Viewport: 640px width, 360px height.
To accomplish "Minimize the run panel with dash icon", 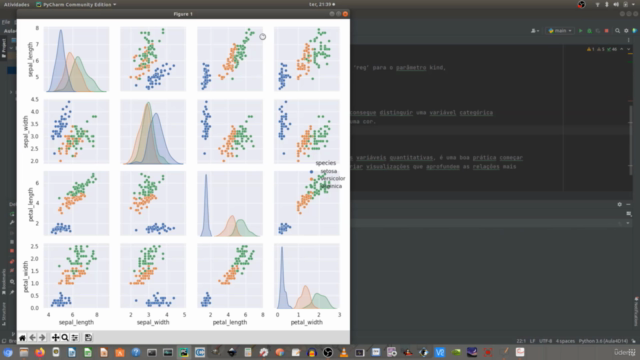I will pos(628,204).
